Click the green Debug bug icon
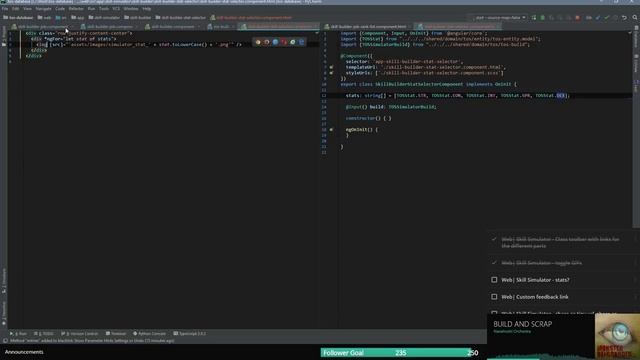 click(x=542, y=18)
